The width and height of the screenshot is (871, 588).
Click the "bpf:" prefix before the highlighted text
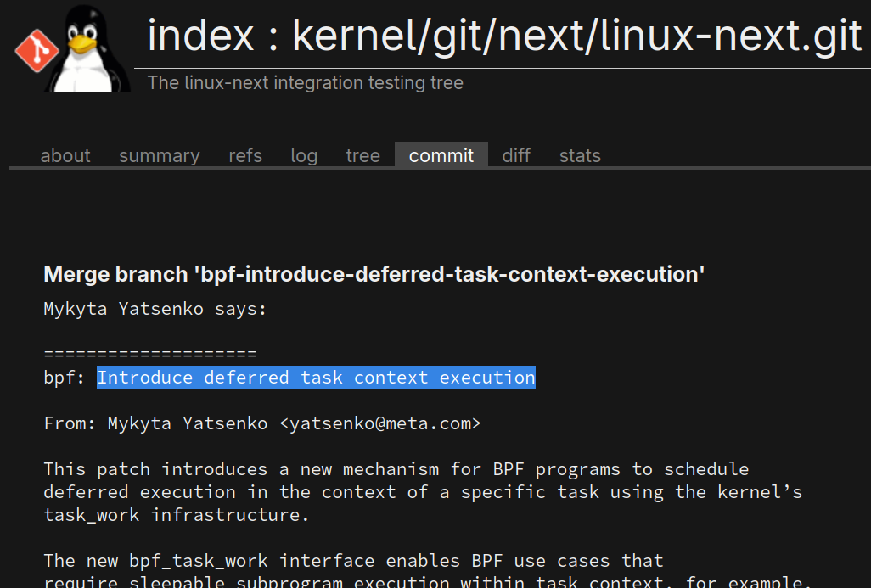(65, 378)
